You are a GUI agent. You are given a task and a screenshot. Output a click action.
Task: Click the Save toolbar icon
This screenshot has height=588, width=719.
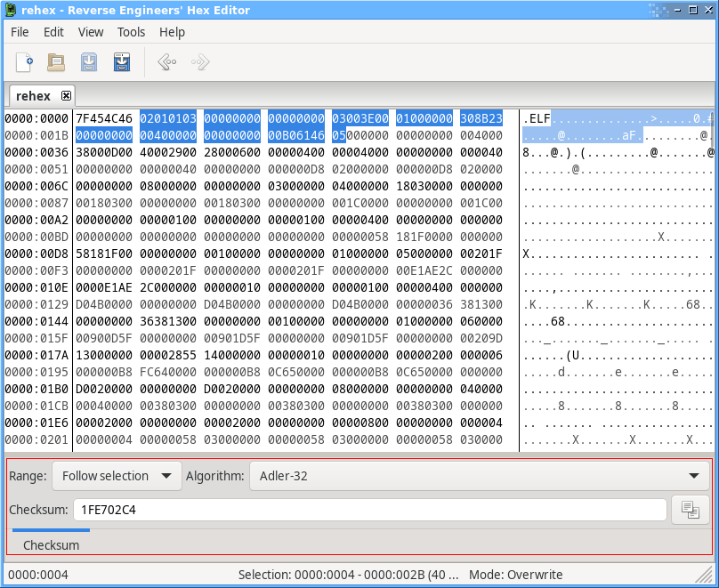(x=89, y=62)
